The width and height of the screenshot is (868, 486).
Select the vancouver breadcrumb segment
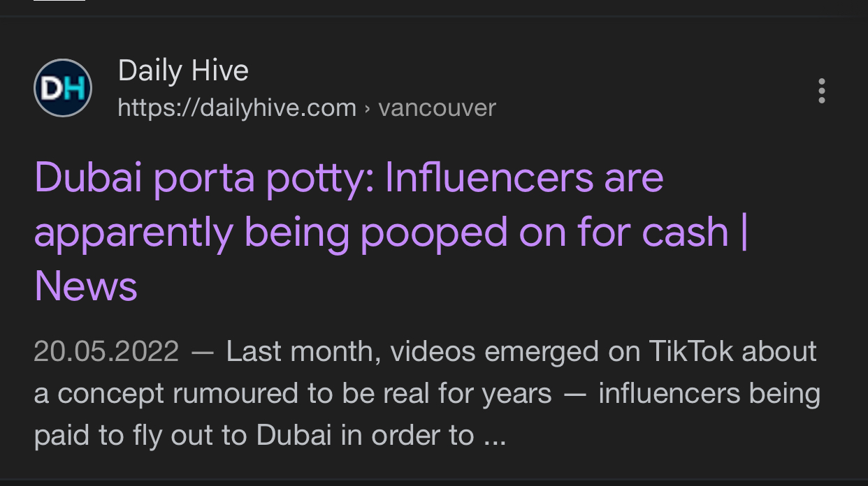click(437, 108)
